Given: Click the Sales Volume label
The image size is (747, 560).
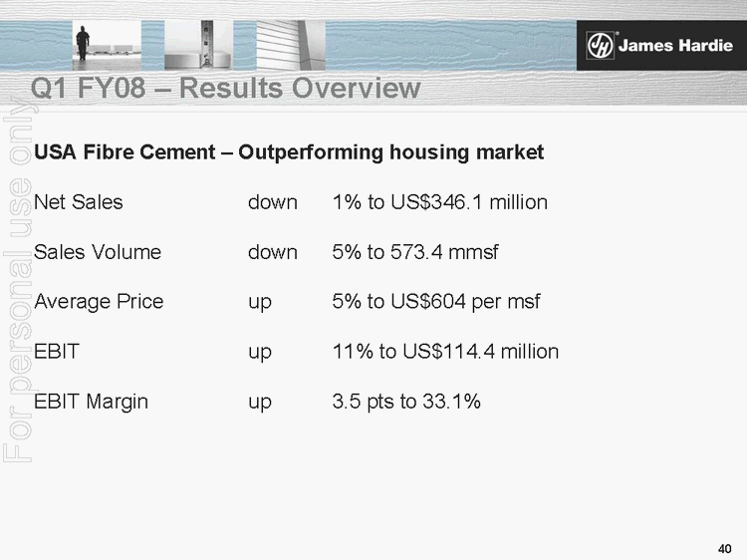Looking at the screenshot, I should tap(98, 252).
